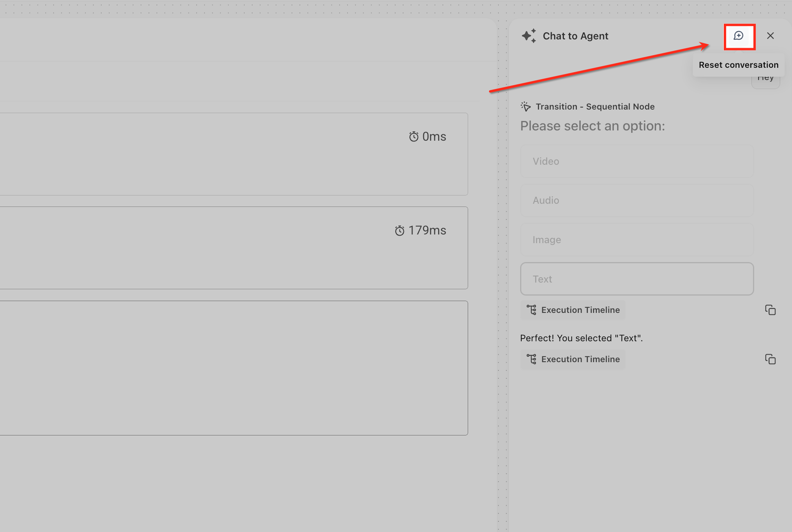Click the clock icon beside 179ms

400,231
